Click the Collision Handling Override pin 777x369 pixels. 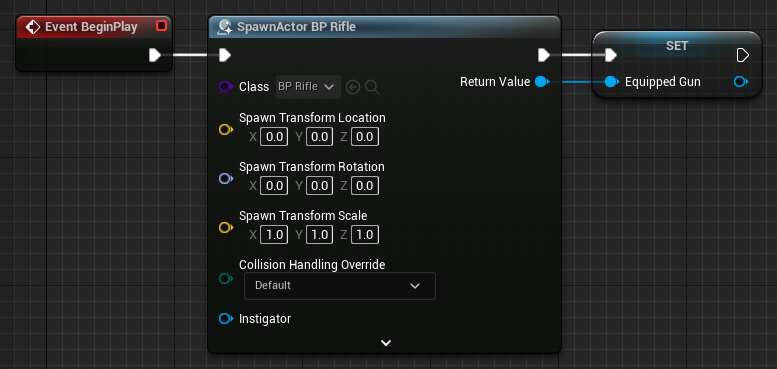click(x=225, y=278)
